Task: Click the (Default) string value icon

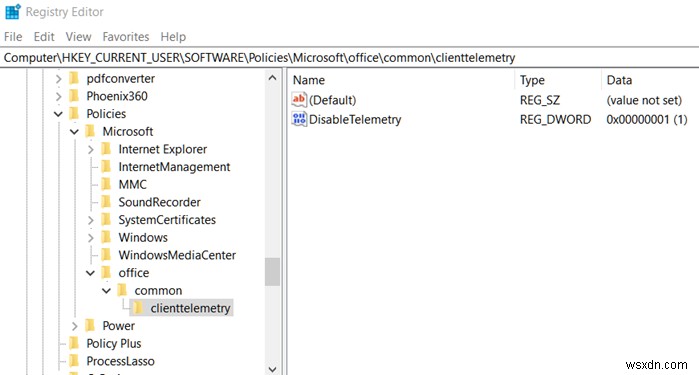Action: [299, 99]
